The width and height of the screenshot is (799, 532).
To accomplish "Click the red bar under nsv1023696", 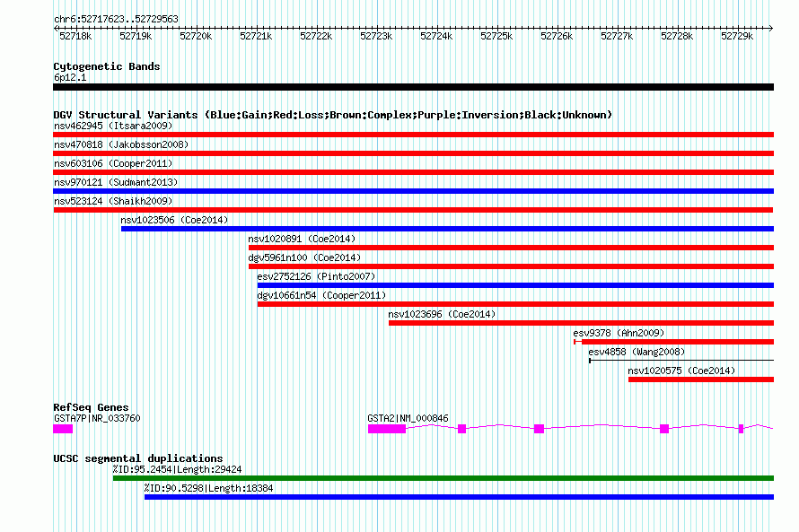I will point(582,323).
